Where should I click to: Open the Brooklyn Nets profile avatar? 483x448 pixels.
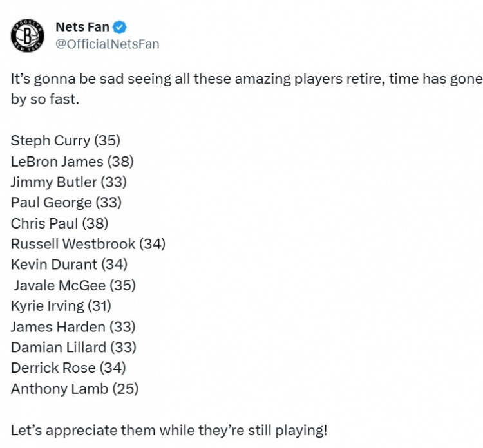point(28,35)
